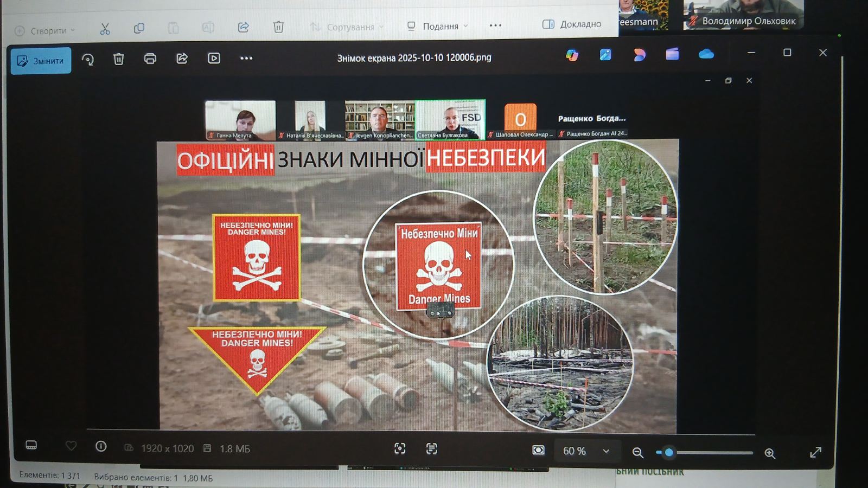Screen dimensions: 868x488
Task: Toggle favorite with the heart icon
Action: tap(71, 446)
